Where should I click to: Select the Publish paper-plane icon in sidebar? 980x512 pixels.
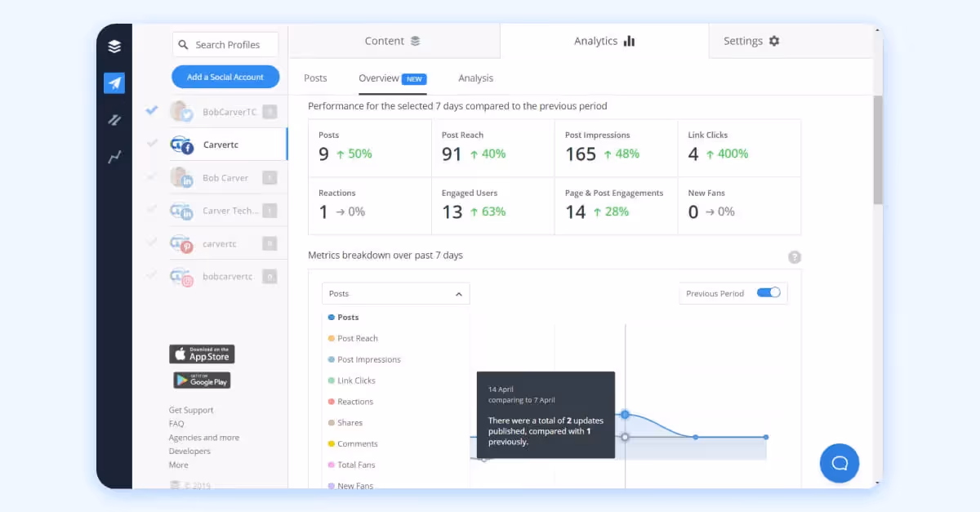(114, 82)
